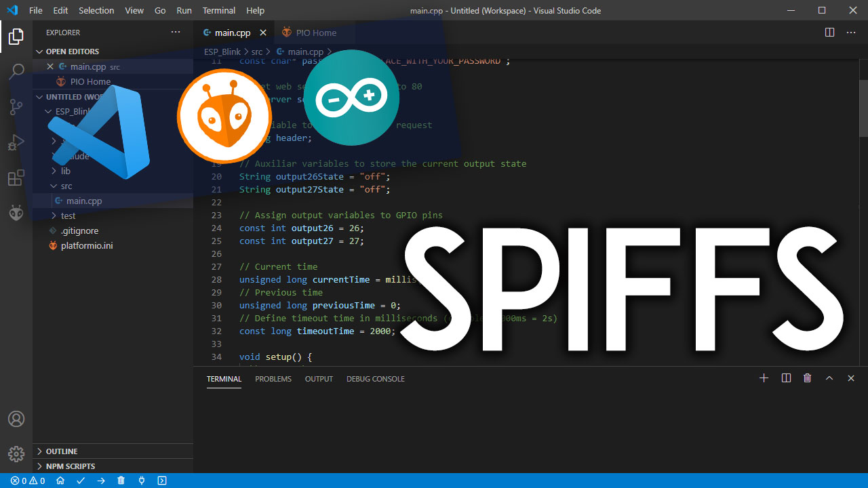The height and width of the screenshot is (488, 868).
Task: Switch to the PROBLEMS tab
Action: pos(273,379)
